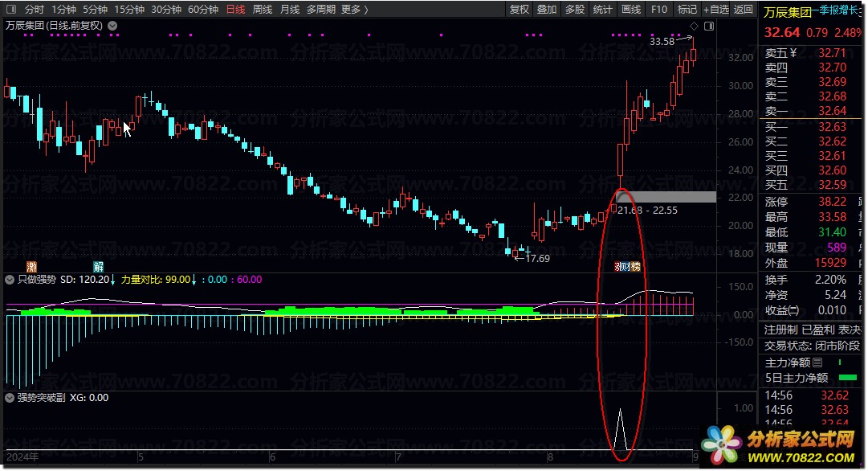Collapse the 只做强势 indicator panel arrow
This screenshot has width=868, height=471.
(10, 280)
